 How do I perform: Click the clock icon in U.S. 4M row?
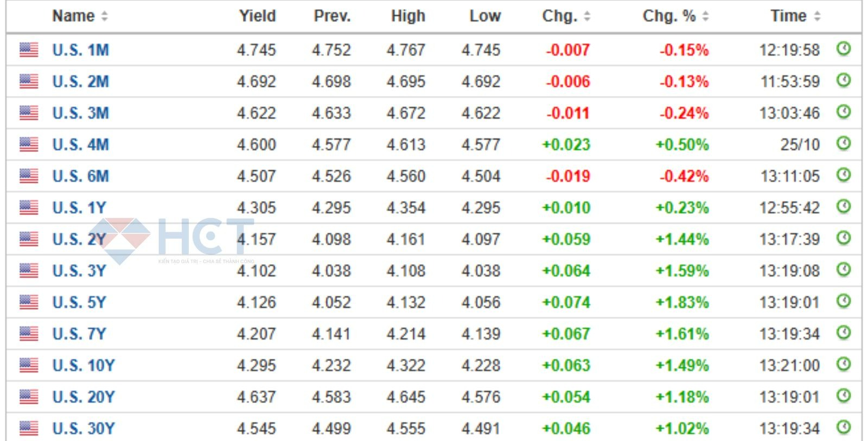pos(843,144)
